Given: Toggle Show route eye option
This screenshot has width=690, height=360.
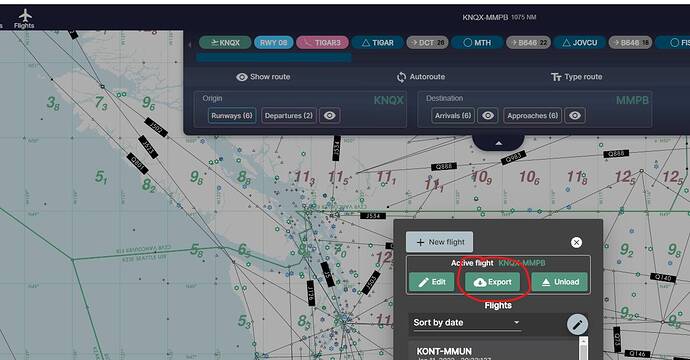Looking at the screenshot, I should [x=263, y=77].
